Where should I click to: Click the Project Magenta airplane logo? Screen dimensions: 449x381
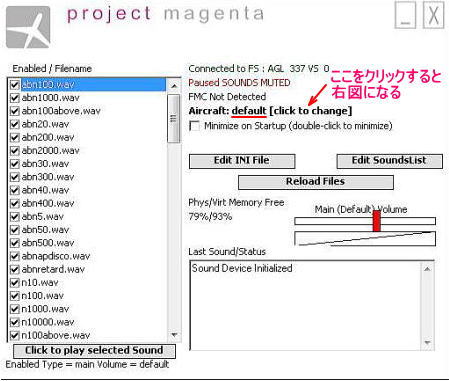28,27
